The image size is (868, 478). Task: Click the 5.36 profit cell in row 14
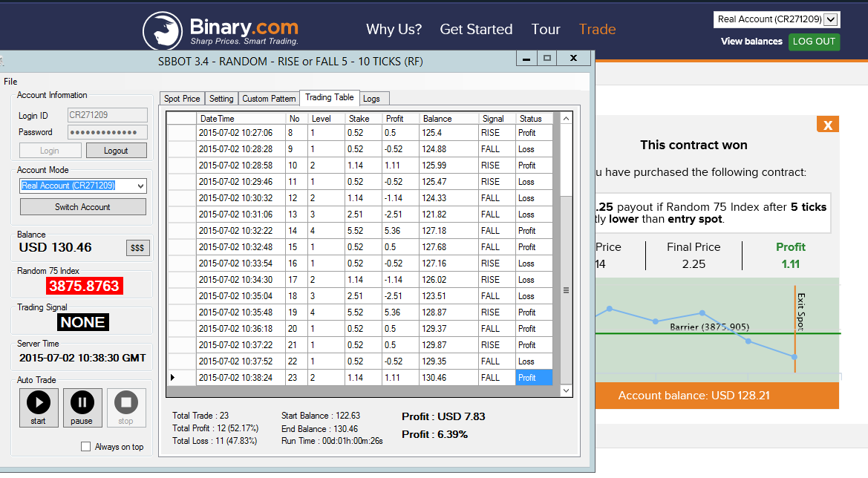click(x=401, y=231)
